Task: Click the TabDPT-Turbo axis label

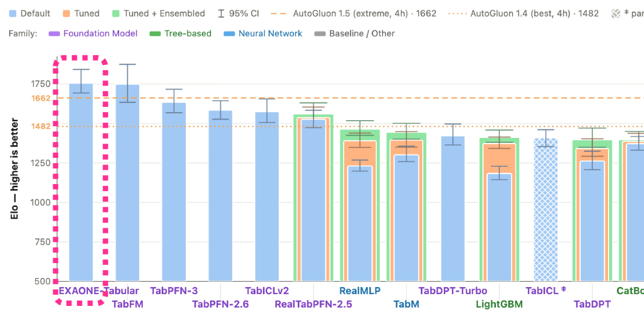Action: pos(452,291)
